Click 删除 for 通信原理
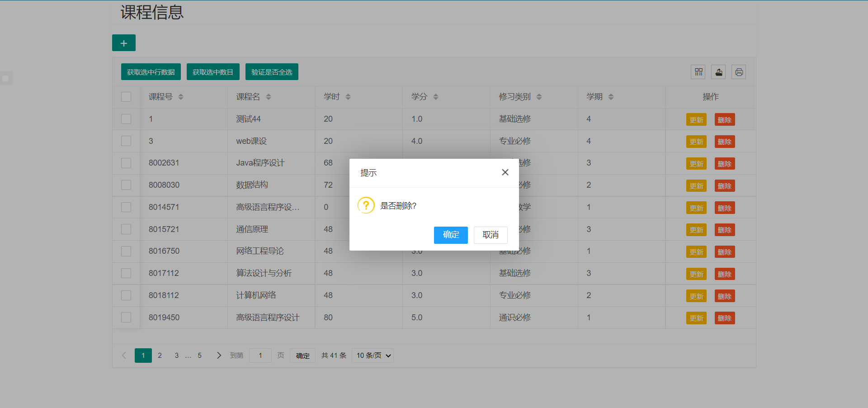 (x=725, y=230)
